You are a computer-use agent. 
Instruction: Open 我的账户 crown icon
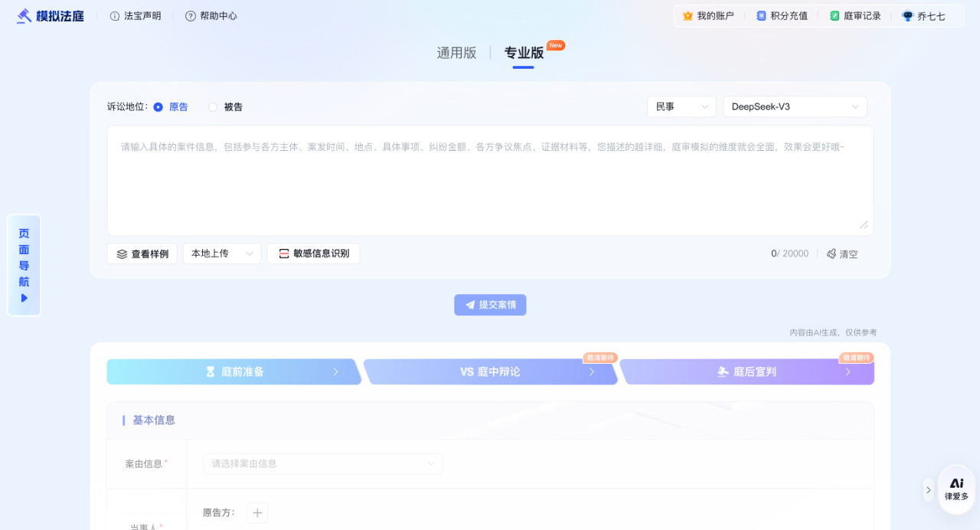point(688,15)
